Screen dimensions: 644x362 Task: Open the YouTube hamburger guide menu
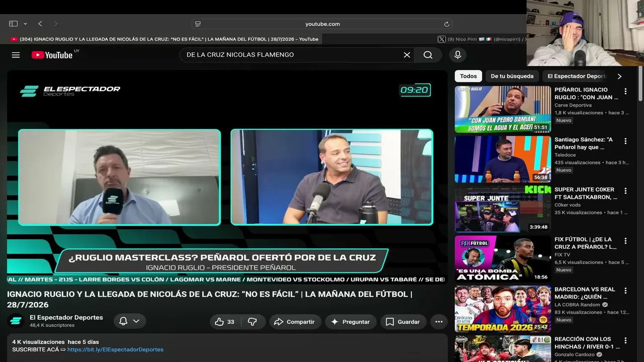(16, 55)
